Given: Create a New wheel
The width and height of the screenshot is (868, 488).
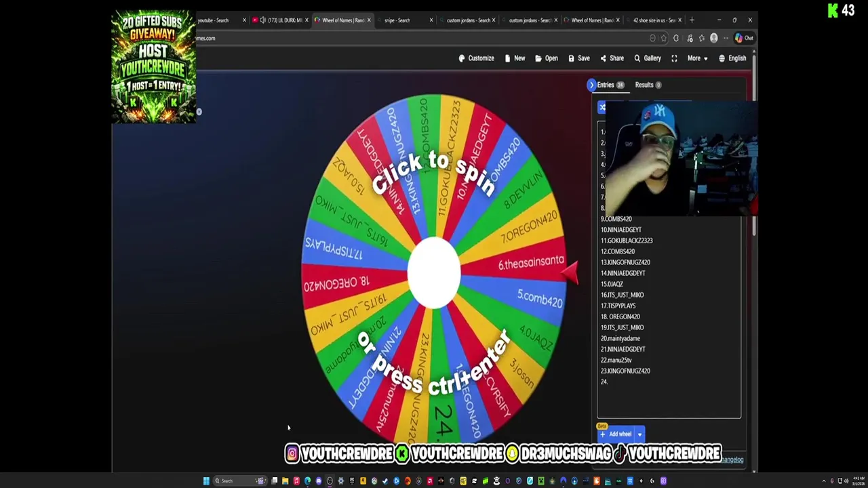Looking at the screenshot, I should [x=515, y=58].
